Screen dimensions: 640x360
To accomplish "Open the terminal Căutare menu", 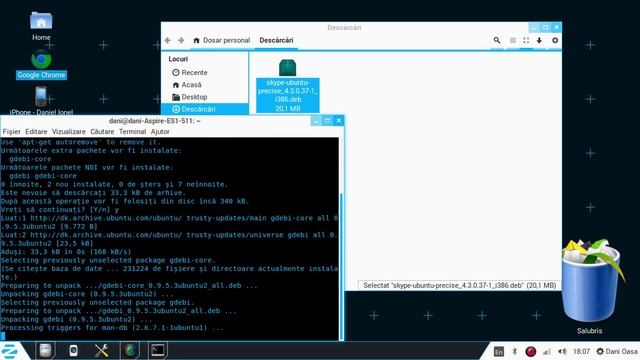I will tap(102, 131).
